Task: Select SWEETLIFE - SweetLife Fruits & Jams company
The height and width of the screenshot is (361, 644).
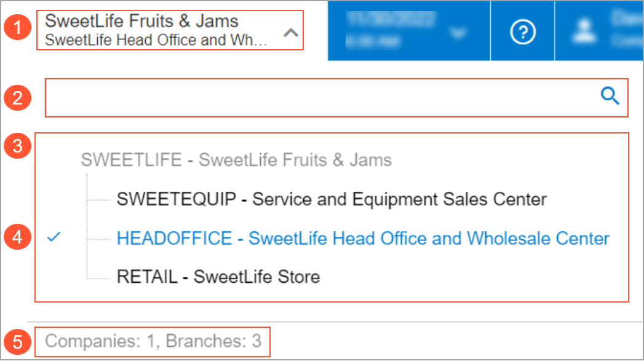Action: tap(236, 161)
